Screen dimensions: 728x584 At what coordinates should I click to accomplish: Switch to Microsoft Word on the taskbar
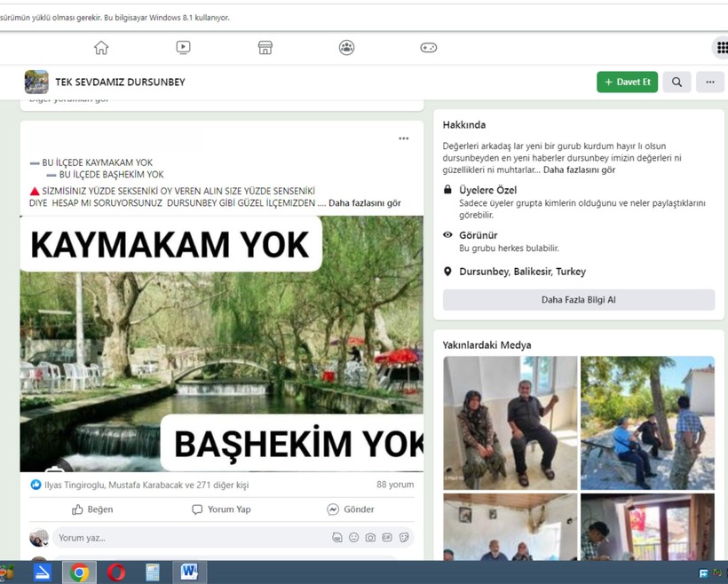click(189, 572)
